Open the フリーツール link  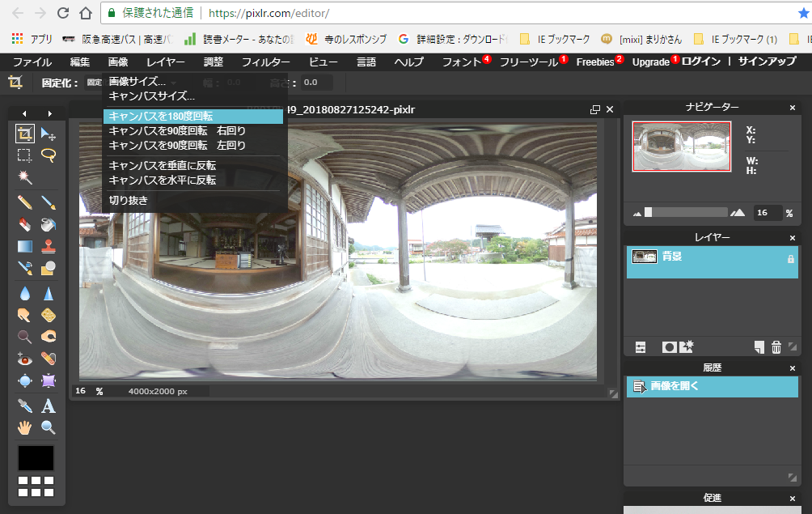tap(529, 62)
